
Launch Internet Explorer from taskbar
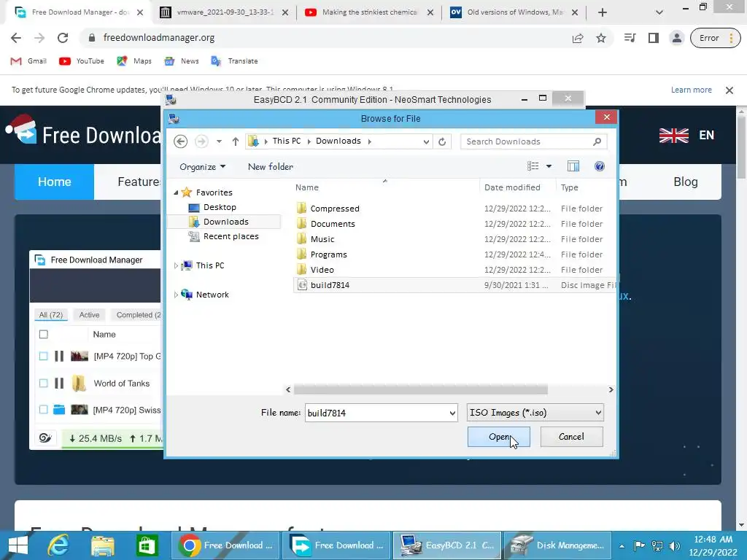point(58,545)
